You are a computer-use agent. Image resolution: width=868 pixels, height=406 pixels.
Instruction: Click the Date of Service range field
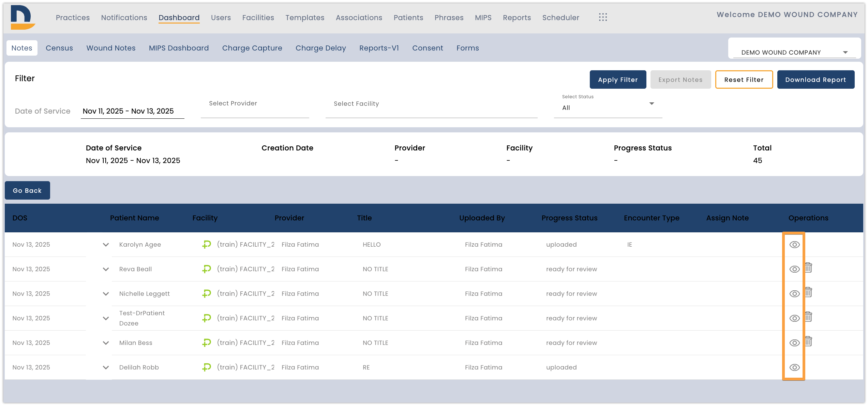[x=132, y=111]
